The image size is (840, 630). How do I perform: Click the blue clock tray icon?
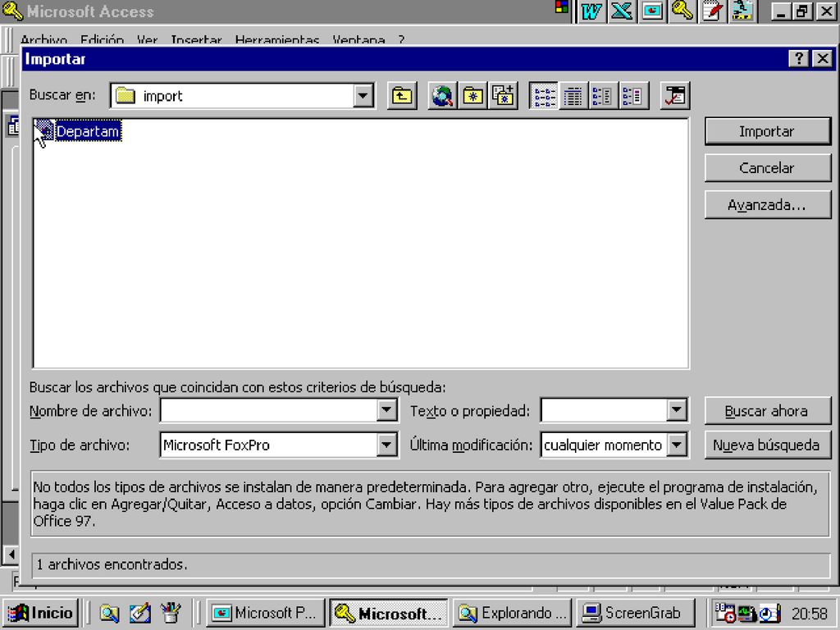point(769,614)
